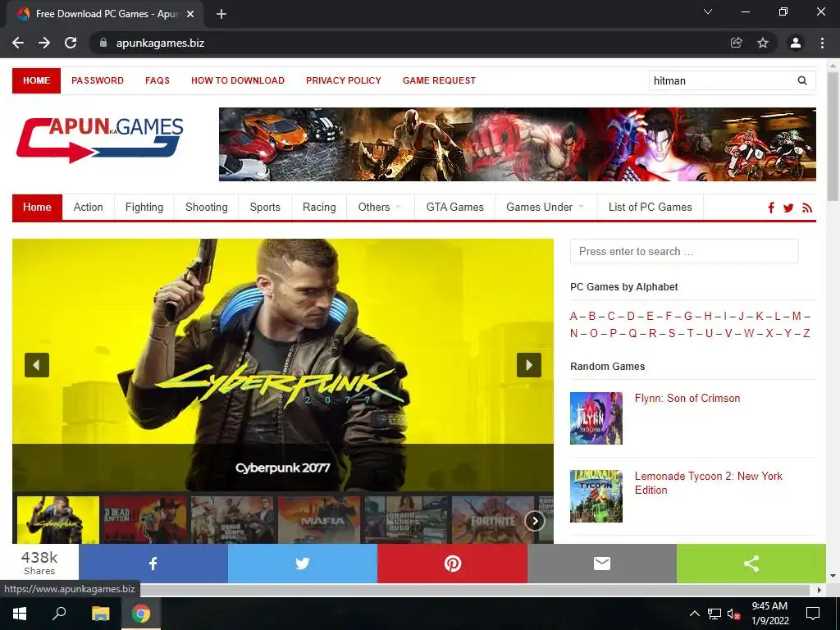Show hidden system tray icons
The width and height of the screenshot is (840, 630).
coord(694,614)
